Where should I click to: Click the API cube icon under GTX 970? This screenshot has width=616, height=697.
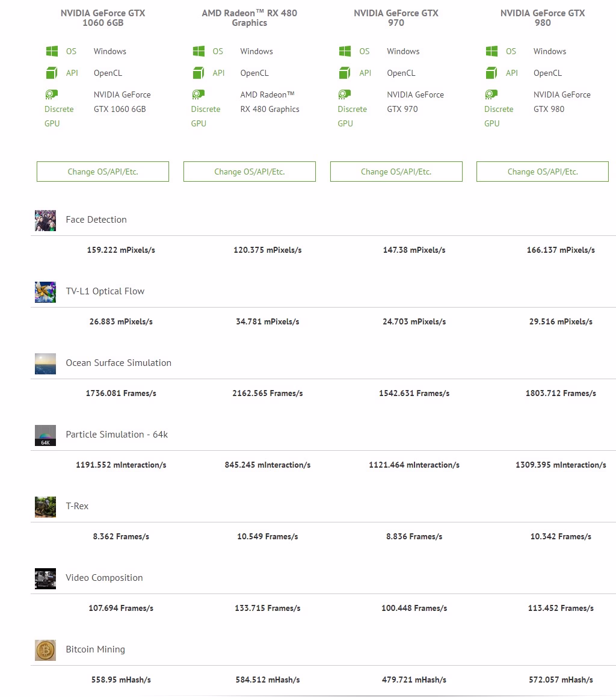(345, 72)
